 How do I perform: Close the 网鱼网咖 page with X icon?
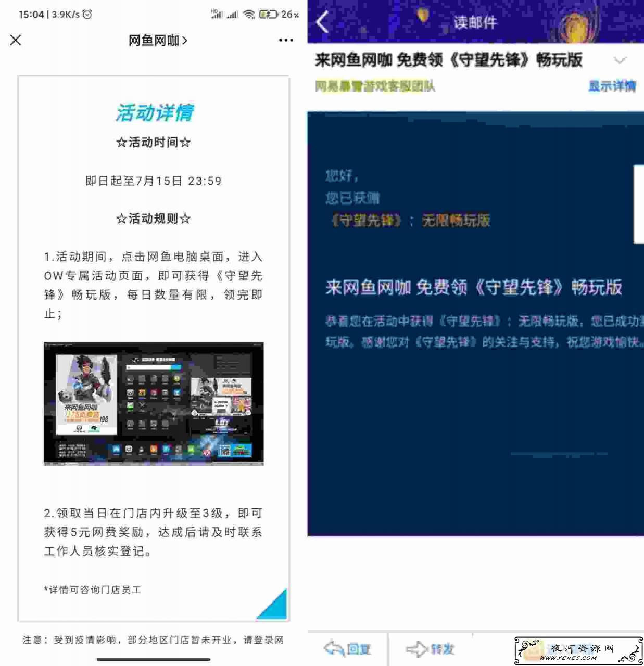coord(16,40)
